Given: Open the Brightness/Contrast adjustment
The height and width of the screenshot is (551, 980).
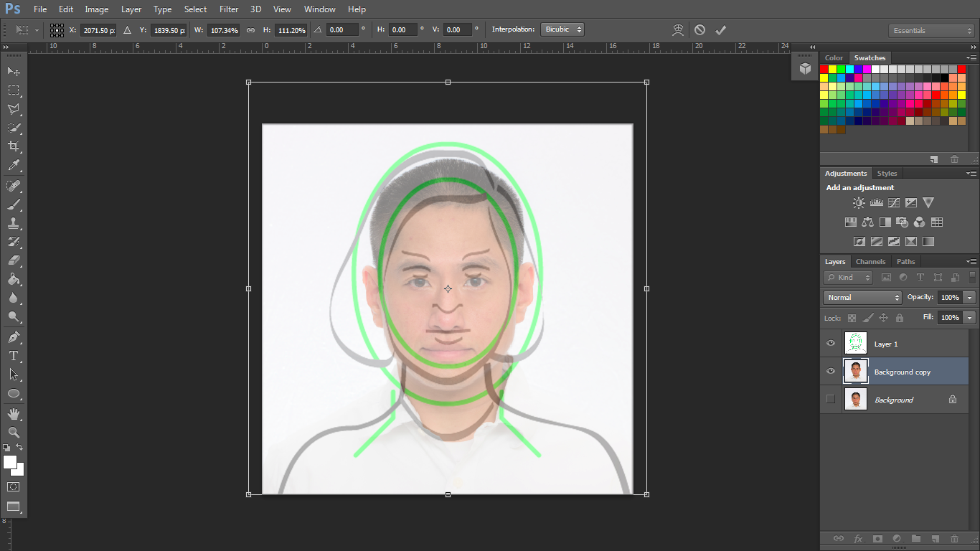Looking at the screenshot, I should (858, 202).
